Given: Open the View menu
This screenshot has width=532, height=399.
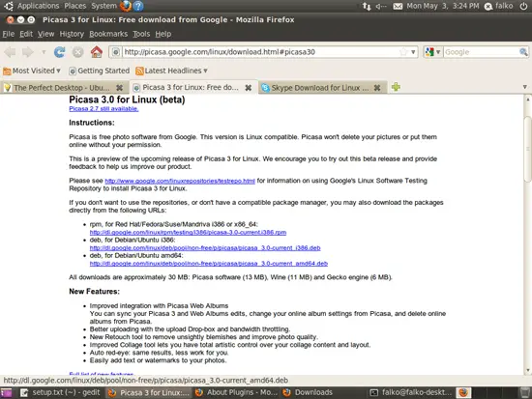Looking at the screenshot, I should pos(45,34).
